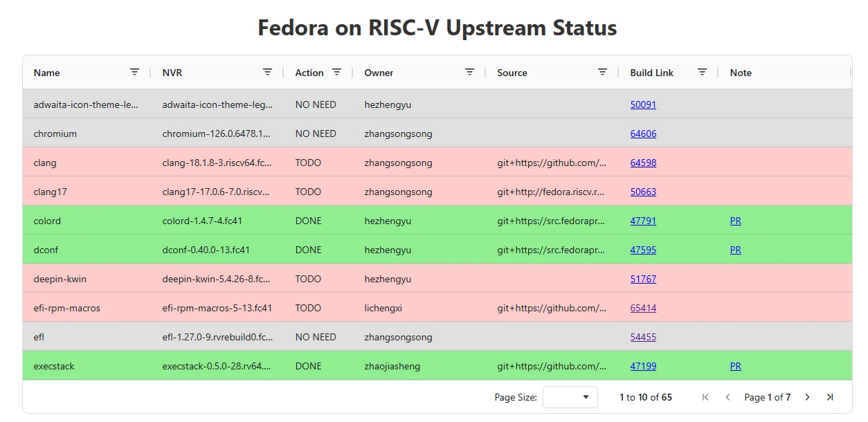This screenshot has height=422, width=868.
Task: Sort by the Note column header
Action: coord(741,73)
